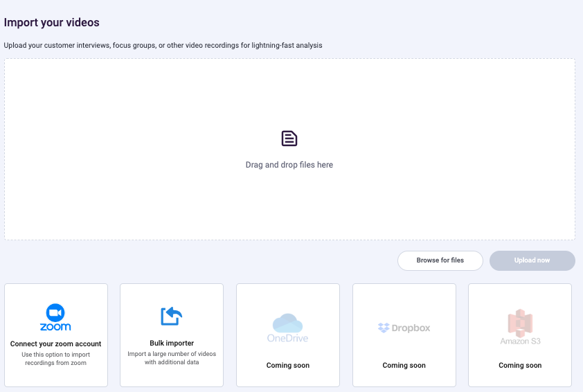Click the document icon in drop zone
Screen dimensions: 583x392
point(289,139)
